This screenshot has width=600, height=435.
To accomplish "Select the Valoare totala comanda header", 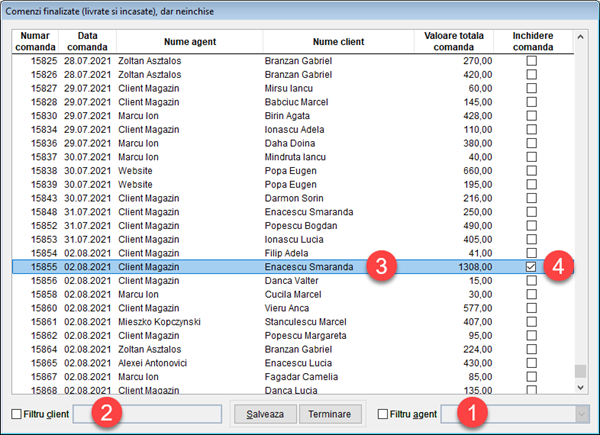I will [x=455, y=41].
